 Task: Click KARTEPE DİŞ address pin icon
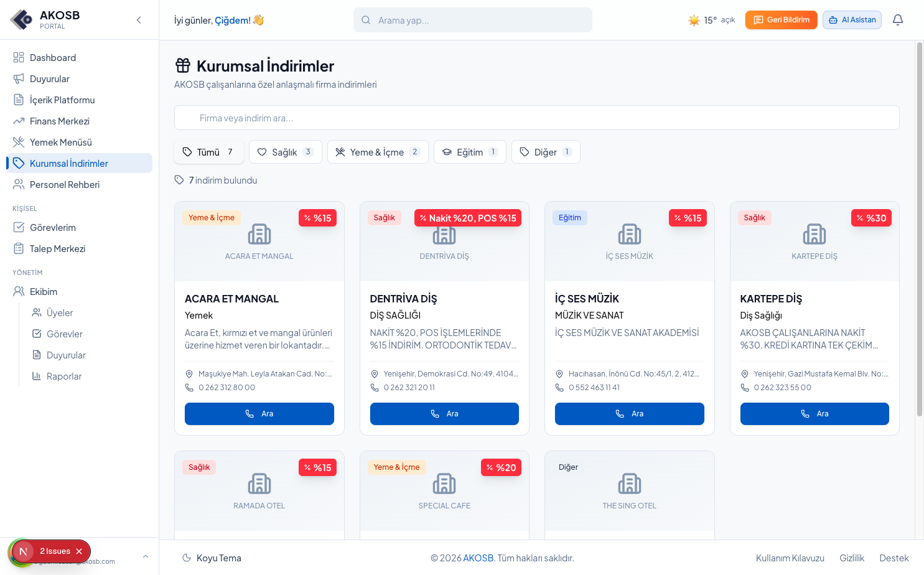[x=745, y=374]
